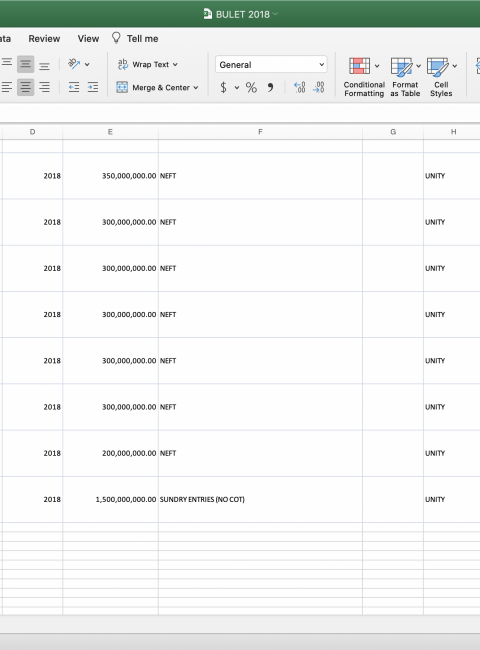Increase decimal places
Image resolution: width=480 pixels, height=650 pixels.
pyautogui.click(x=299, y=87)
